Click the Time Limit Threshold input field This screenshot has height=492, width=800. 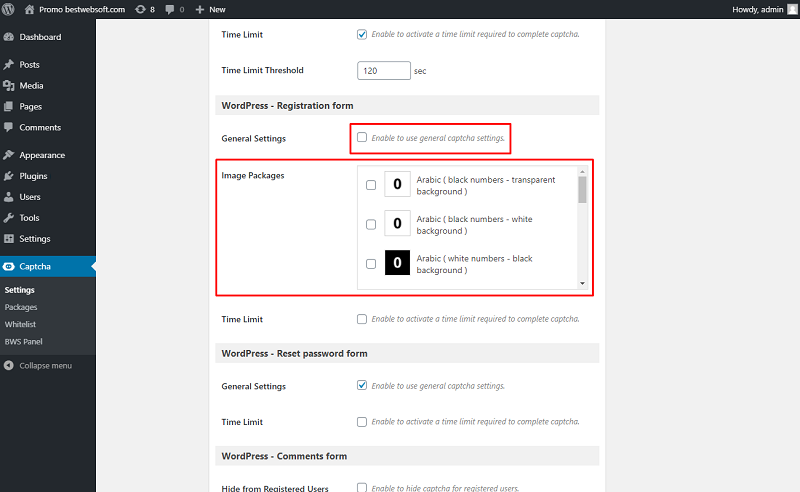(x=384, y=70)
